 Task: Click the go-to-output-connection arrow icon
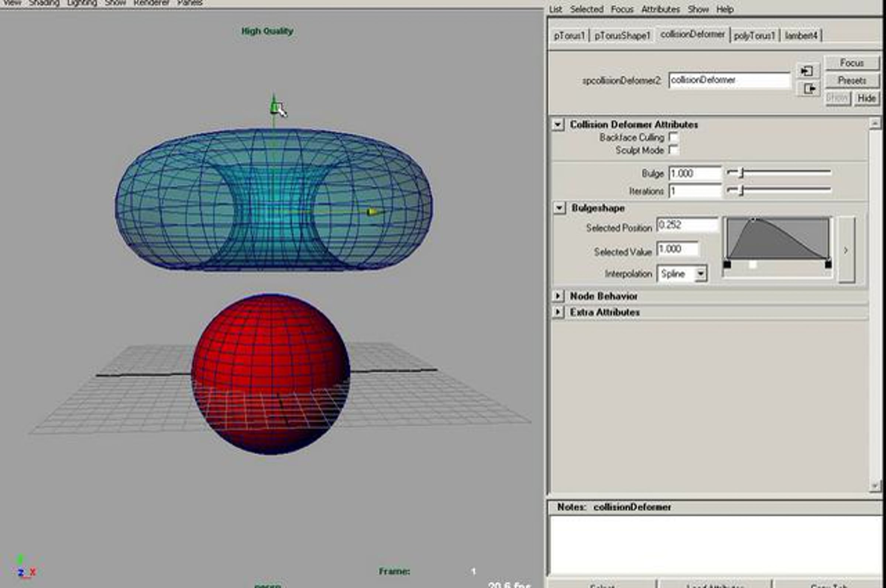tap(809, 89)
